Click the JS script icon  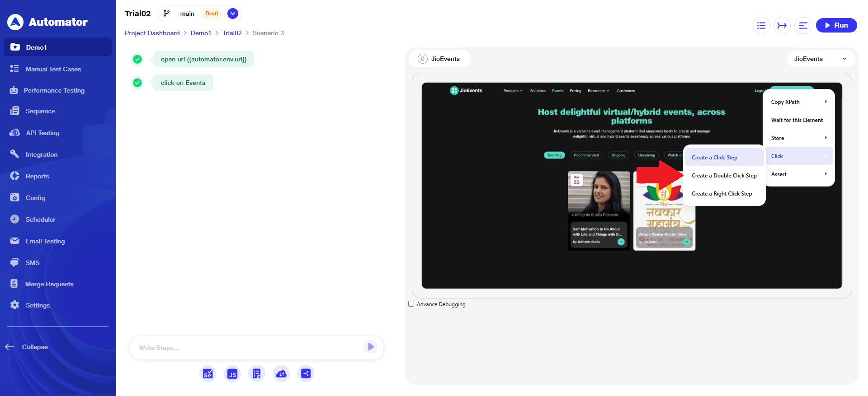pos(232,373)
